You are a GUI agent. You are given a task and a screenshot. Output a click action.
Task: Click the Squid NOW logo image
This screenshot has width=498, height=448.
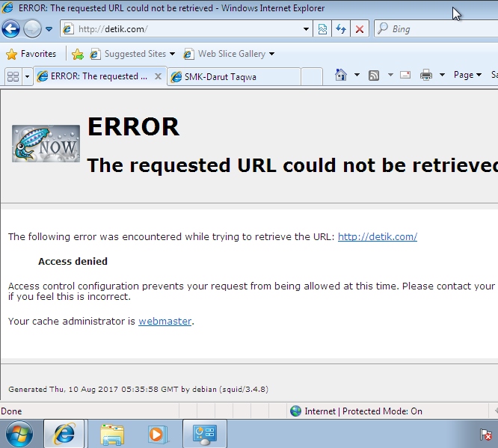(x=46, y=144)
